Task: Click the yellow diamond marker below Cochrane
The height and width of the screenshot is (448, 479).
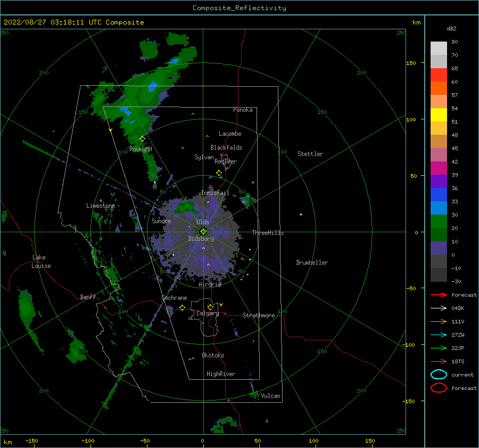Action: (x=183, y=307)
